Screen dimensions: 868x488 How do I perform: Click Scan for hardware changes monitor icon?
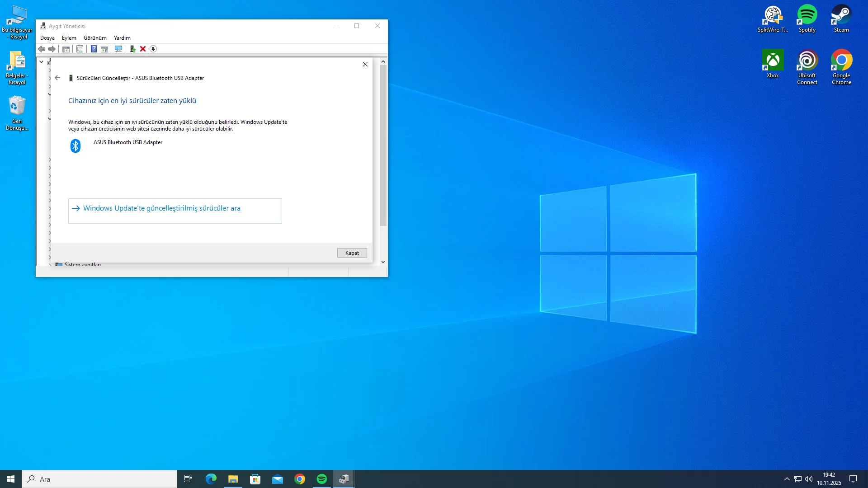click(118, 49)
